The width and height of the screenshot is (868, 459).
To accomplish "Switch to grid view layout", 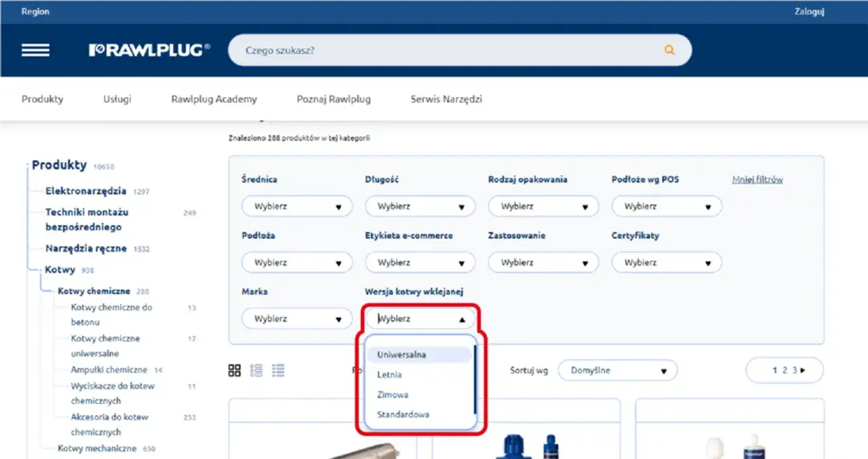I will [x=235, y=370].
